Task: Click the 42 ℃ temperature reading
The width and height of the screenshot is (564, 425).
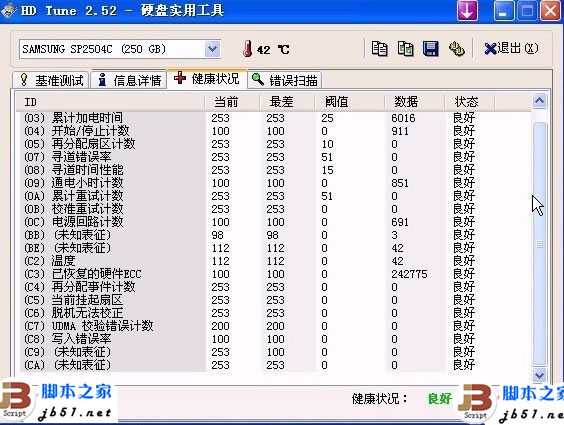Action: (x=273, y=49)
